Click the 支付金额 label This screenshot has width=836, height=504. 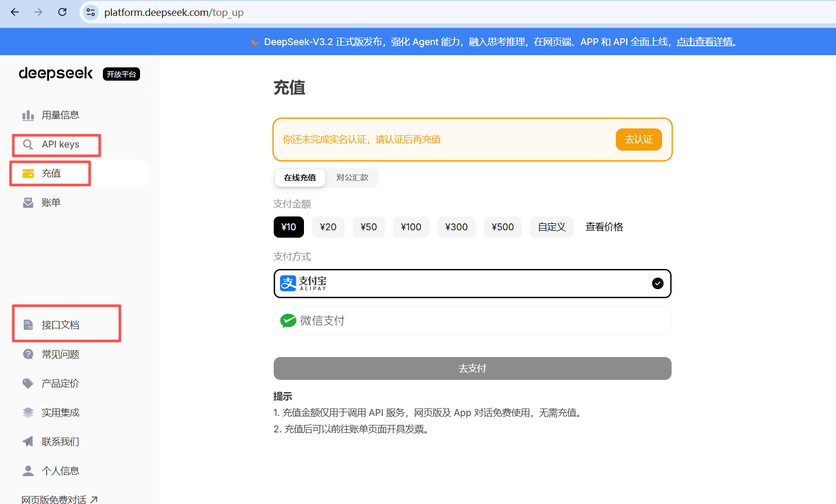292,204
